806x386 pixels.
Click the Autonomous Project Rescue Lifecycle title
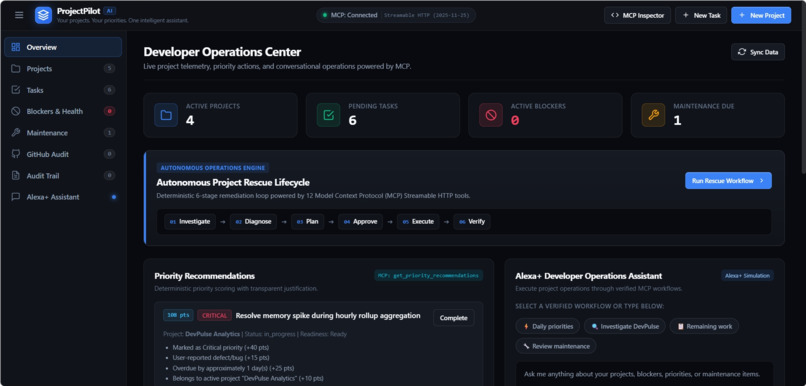(233, 182)
